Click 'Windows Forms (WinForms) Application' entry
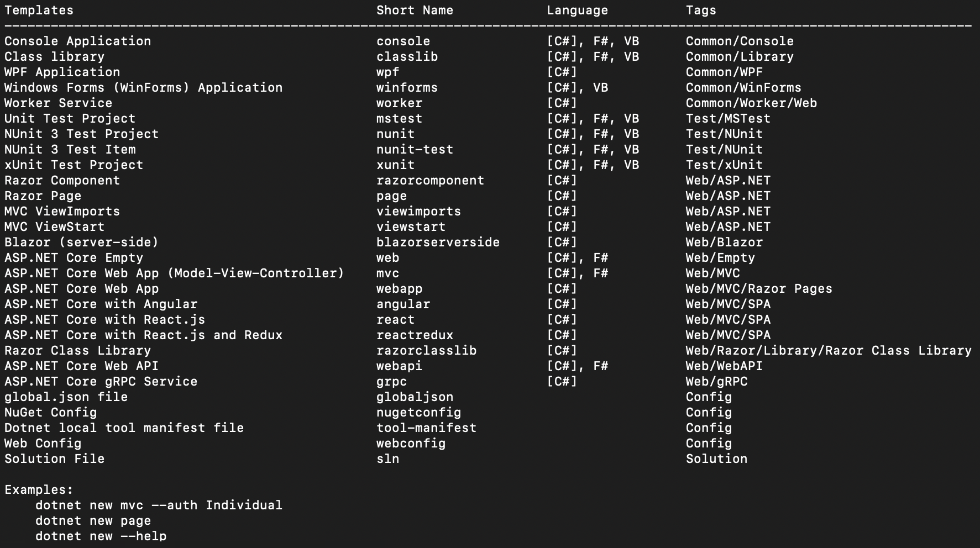 [143, 88]
